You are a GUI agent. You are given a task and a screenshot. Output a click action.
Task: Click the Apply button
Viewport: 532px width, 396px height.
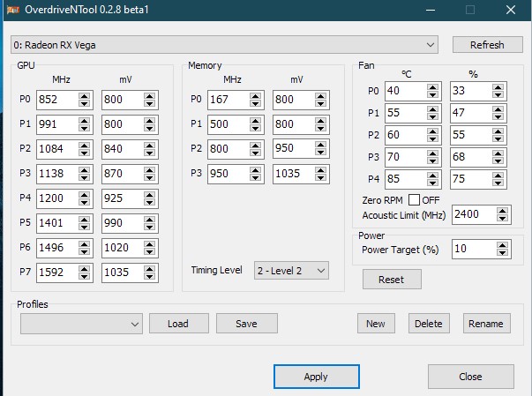[316, 377]
